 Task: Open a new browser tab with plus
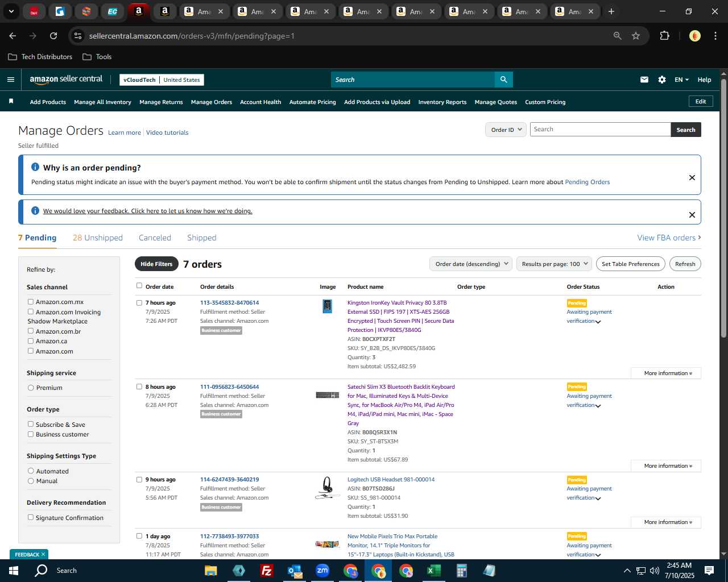pyautogui.click(x=611, y=11)
